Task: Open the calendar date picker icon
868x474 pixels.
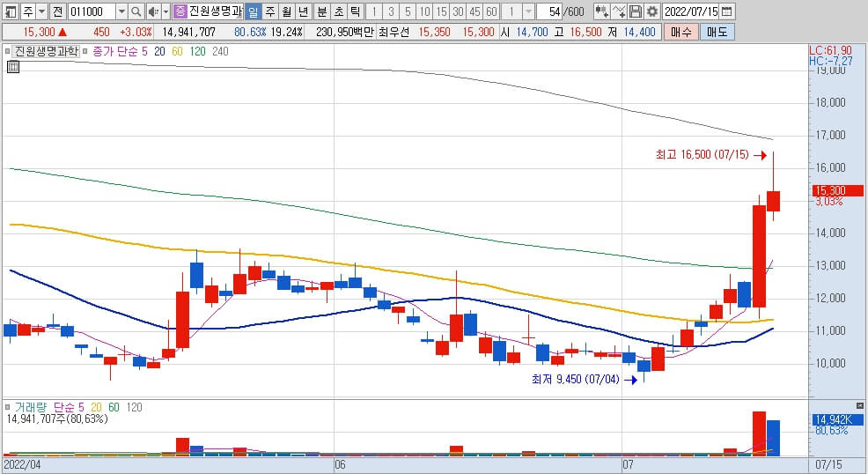Action: pyautogui.click(x=727, y=11)
